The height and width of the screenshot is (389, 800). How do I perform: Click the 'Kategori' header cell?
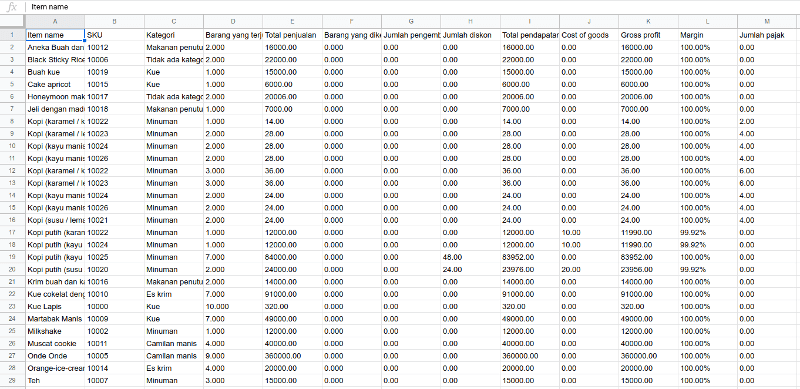coord(174,35)
